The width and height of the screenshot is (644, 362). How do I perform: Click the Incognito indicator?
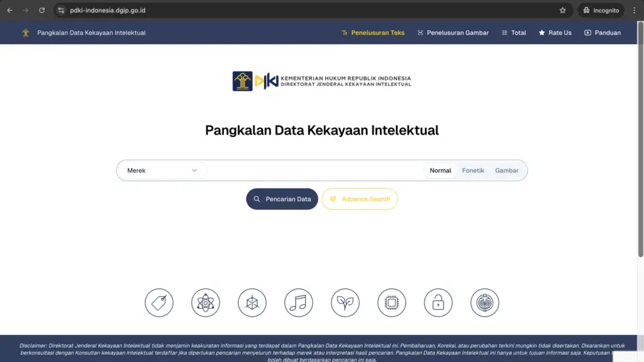tap(601, 10)
